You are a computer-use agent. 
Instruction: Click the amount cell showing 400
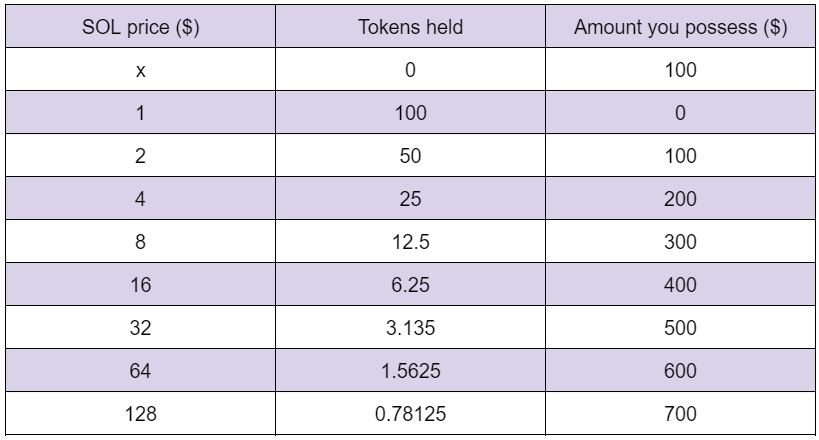click(x=680, y=285)
